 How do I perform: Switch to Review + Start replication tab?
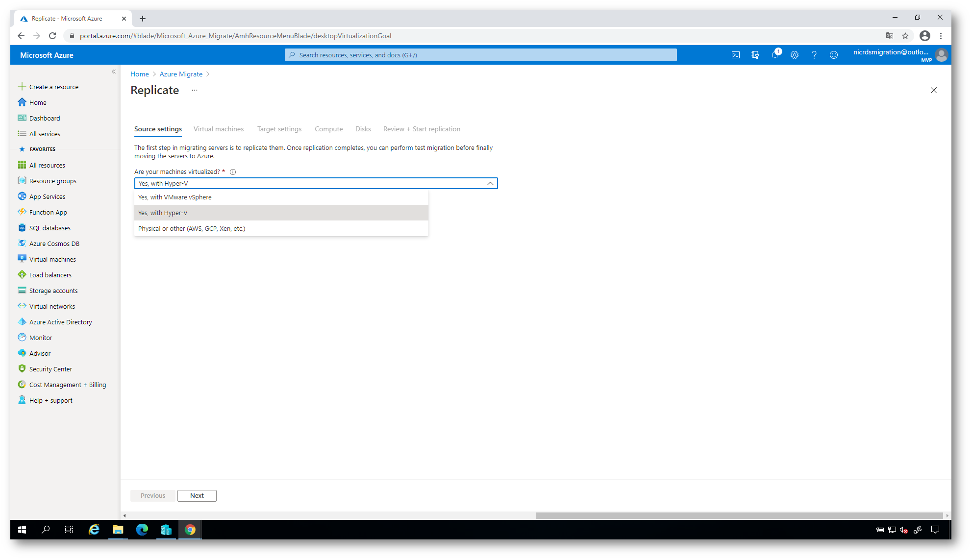tap(422, 129)
